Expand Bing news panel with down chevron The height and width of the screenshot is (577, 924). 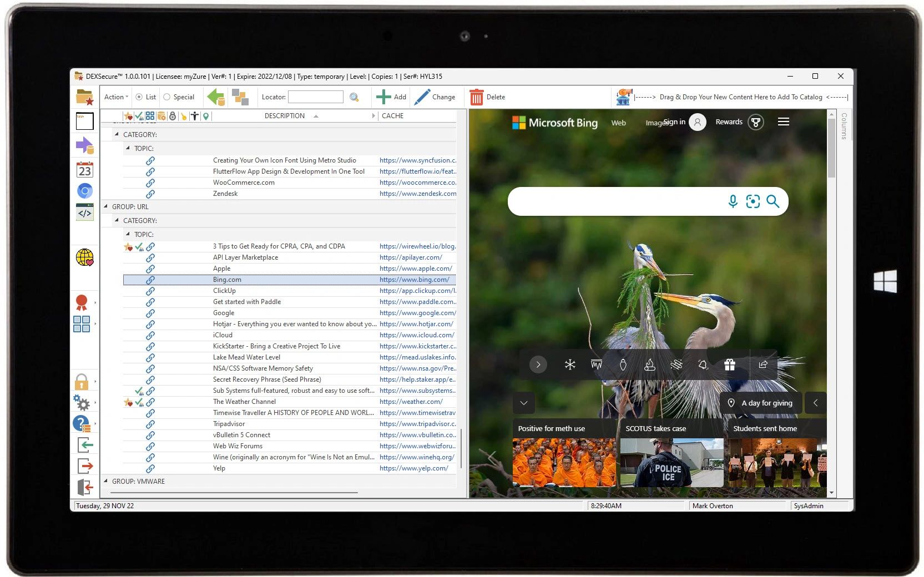(523, 403)
